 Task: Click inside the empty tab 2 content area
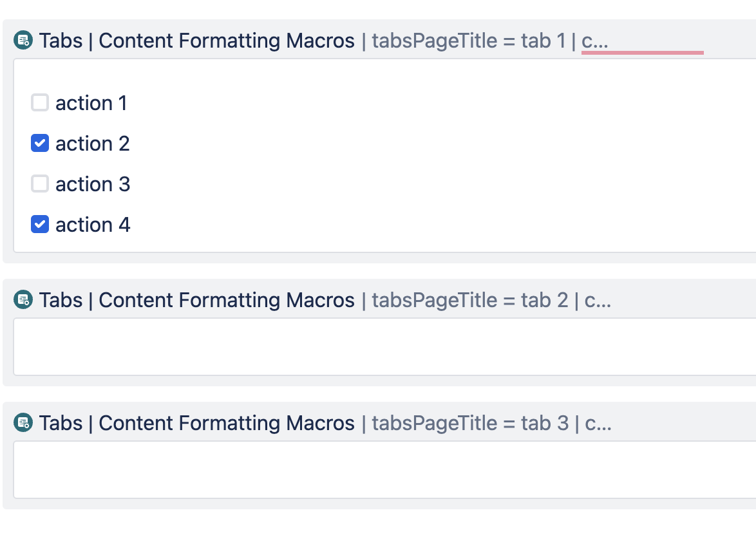click(377, 346)
